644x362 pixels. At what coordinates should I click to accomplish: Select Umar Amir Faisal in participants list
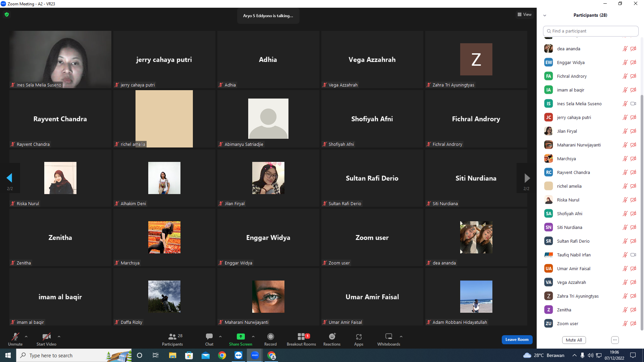590,268
